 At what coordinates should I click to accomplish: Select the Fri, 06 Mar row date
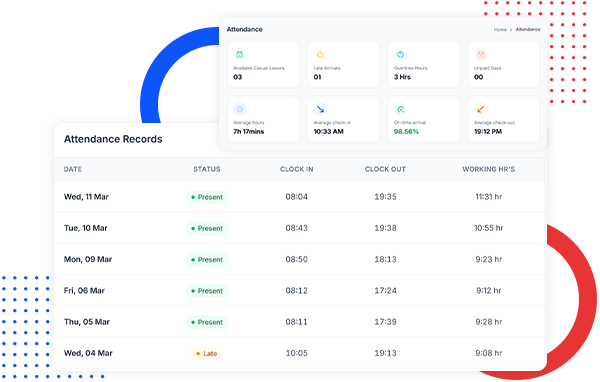pos(84,291)
